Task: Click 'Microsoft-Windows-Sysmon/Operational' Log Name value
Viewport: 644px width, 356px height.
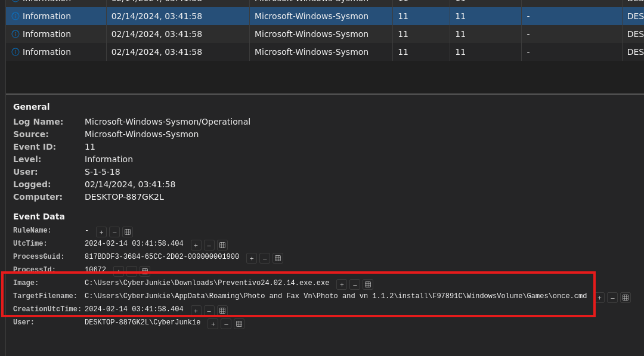Action: coord(167,122)
